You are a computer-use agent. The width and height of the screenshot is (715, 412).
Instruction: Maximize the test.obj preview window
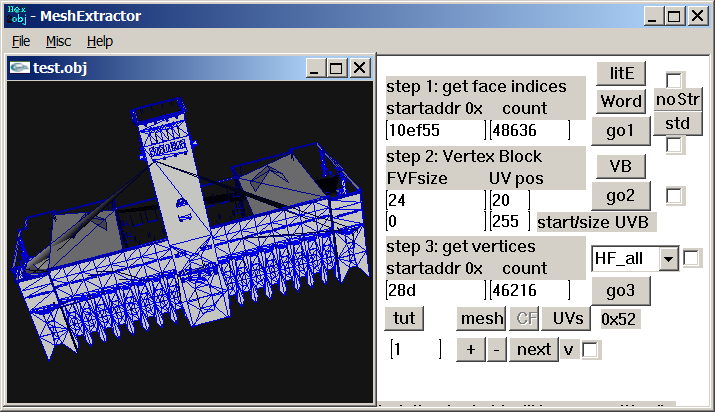336,68
